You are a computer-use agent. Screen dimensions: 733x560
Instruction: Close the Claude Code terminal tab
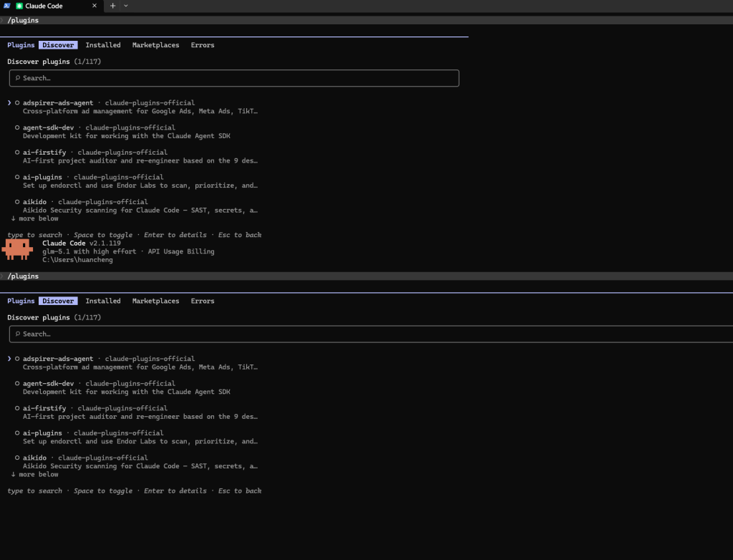94,6
